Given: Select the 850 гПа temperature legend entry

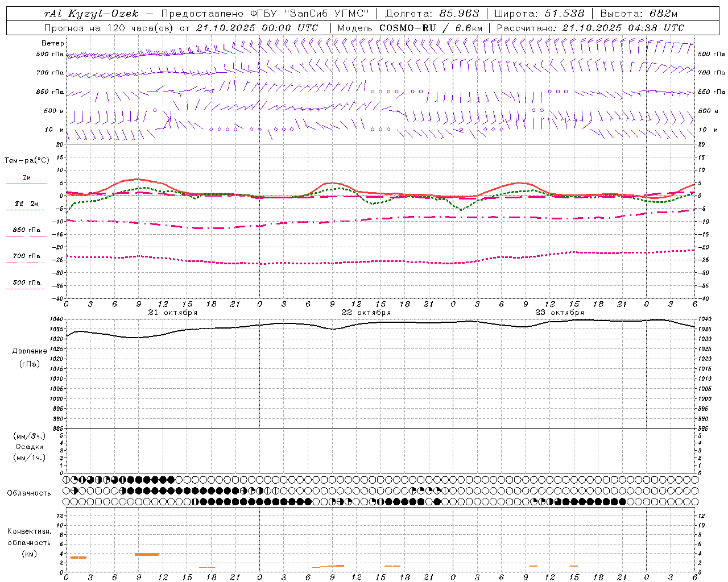Looking at the screenshot, I should pos(26,230).
